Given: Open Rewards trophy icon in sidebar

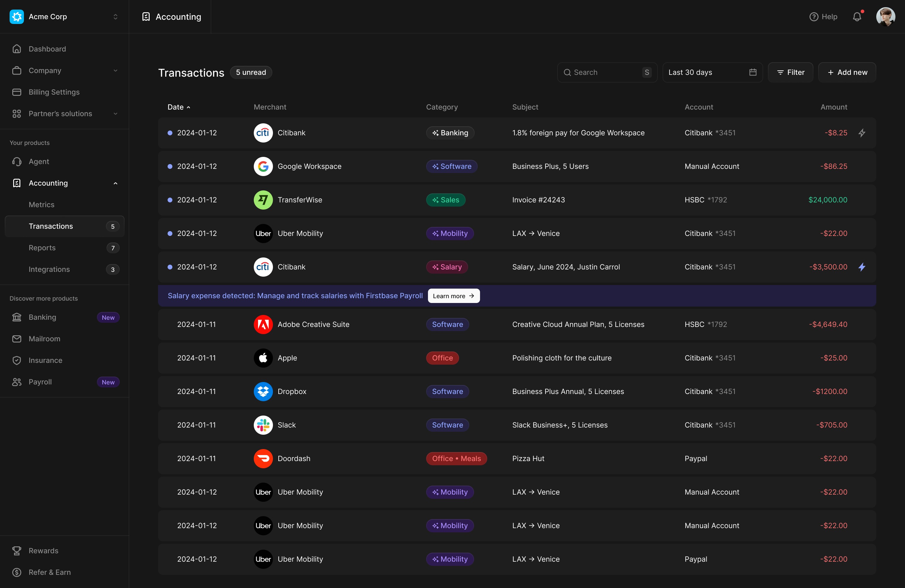Looking at the screenshot, I should pos(17,550).
